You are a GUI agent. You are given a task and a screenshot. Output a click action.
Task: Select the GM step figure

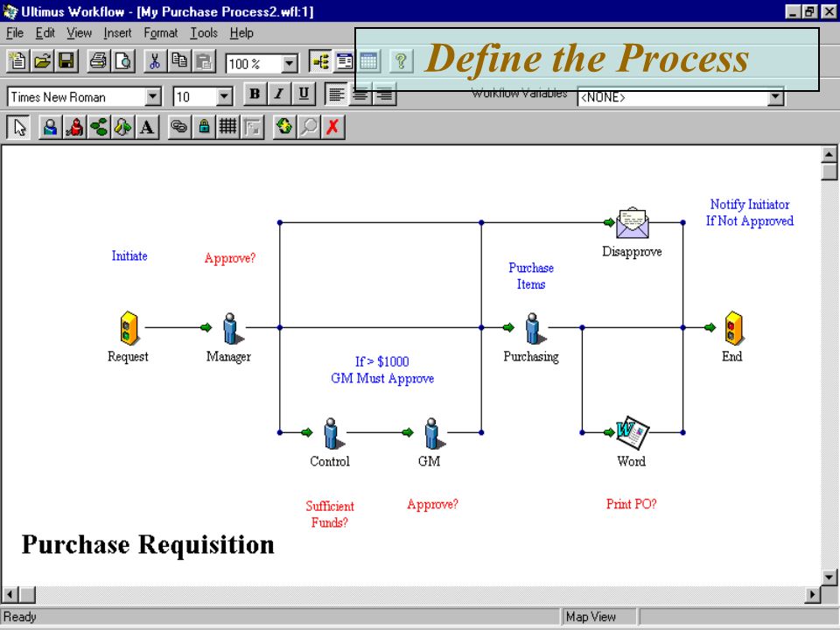point(433,433)
